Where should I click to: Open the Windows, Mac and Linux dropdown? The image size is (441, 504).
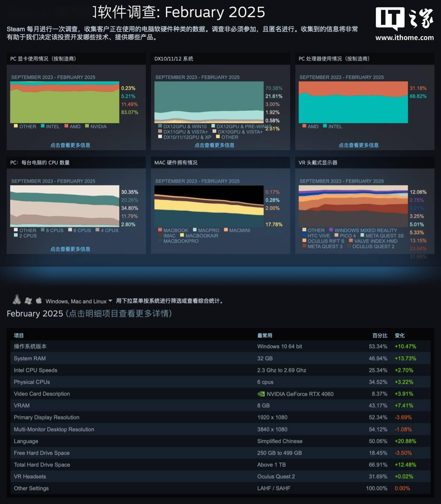click(79, 301)
